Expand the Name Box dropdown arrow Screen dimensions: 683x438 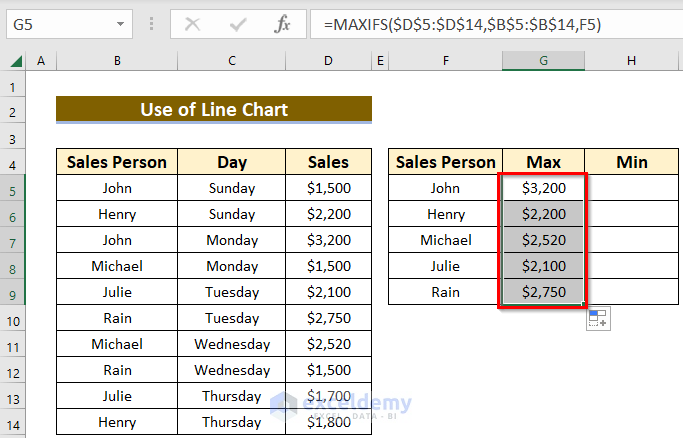tap(120, 24)
